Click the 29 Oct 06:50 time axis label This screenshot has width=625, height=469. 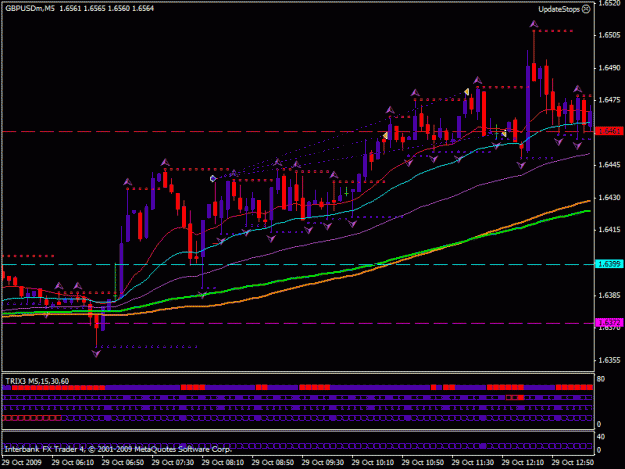(122, 462)
